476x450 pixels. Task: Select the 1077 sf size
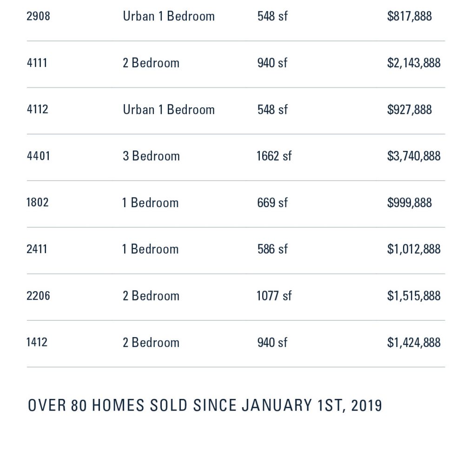pyautogui.click(x=274, y=296)
